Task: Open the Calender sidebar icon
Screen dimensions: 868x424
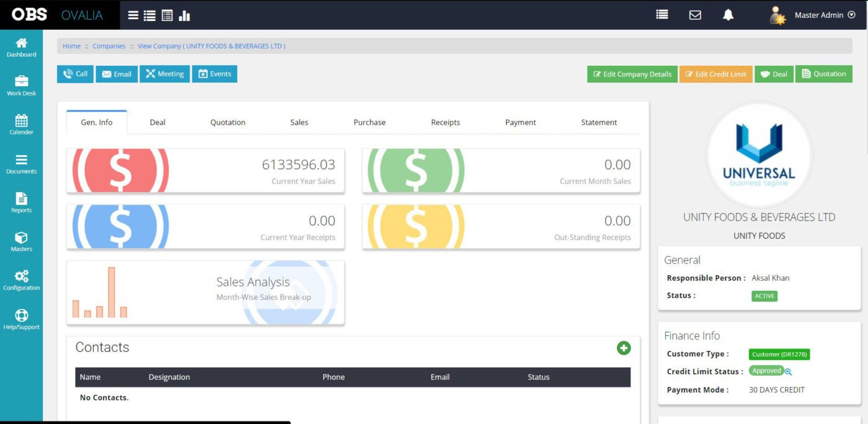Action: (x=21, y=124)
